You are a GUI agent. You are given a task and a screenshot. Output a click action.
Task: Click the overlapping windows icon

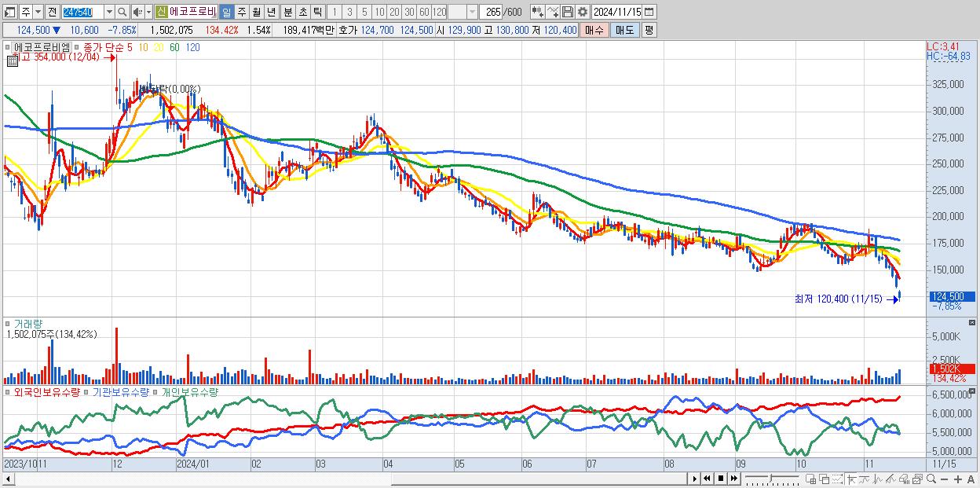pos(825,479)
